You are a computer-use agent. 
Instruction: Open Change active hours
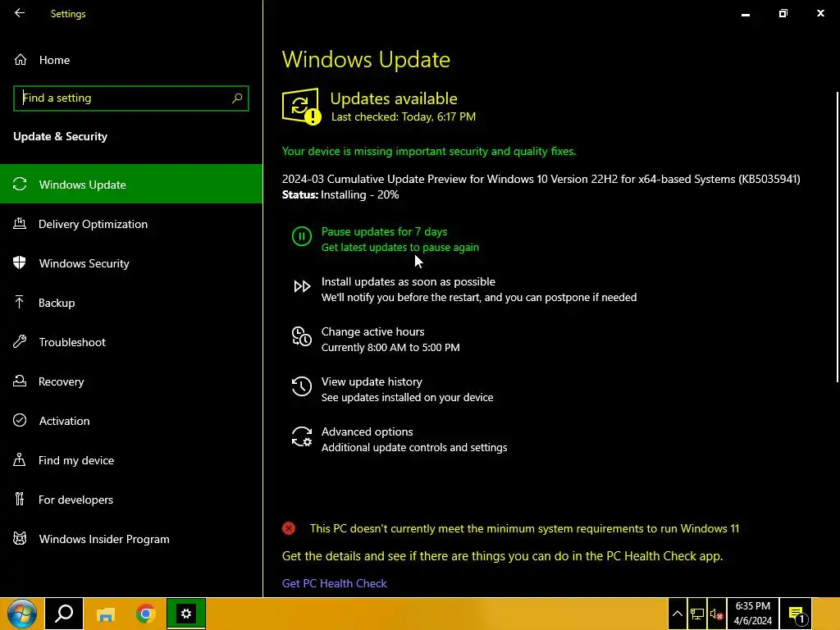[x=373, y=331]
